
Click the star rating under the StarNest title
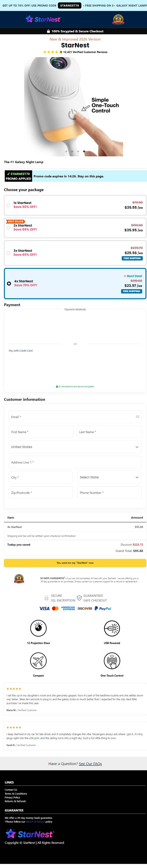[x=52, y=52]
